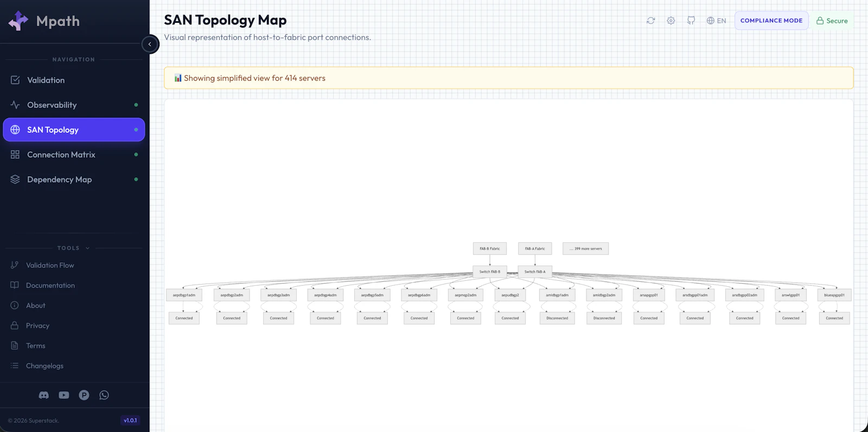
Task: Click Connected status under aepdbgp1adm
Action: click(184, 318)
